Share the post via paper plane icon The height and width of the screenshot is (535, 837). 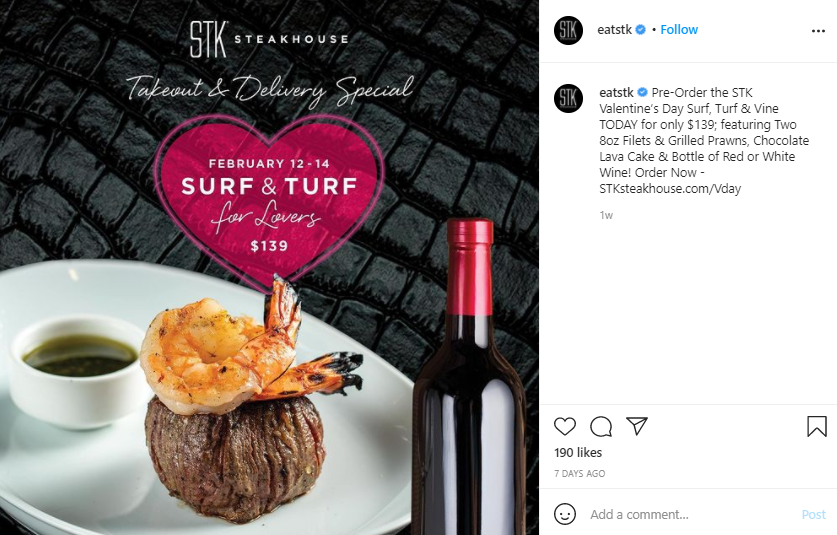tap(637, 427)
